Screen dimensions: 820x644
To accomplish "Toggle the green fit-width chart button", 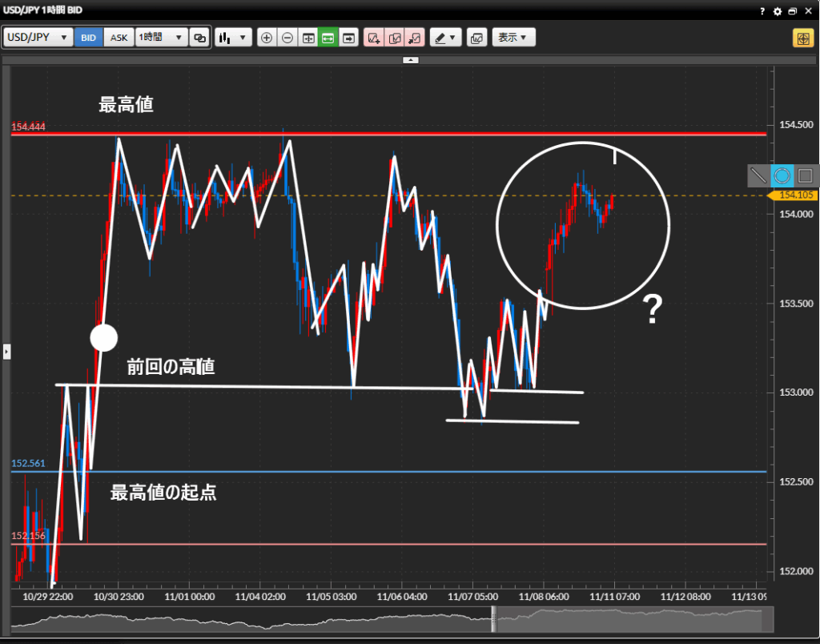I will point(328,38).
